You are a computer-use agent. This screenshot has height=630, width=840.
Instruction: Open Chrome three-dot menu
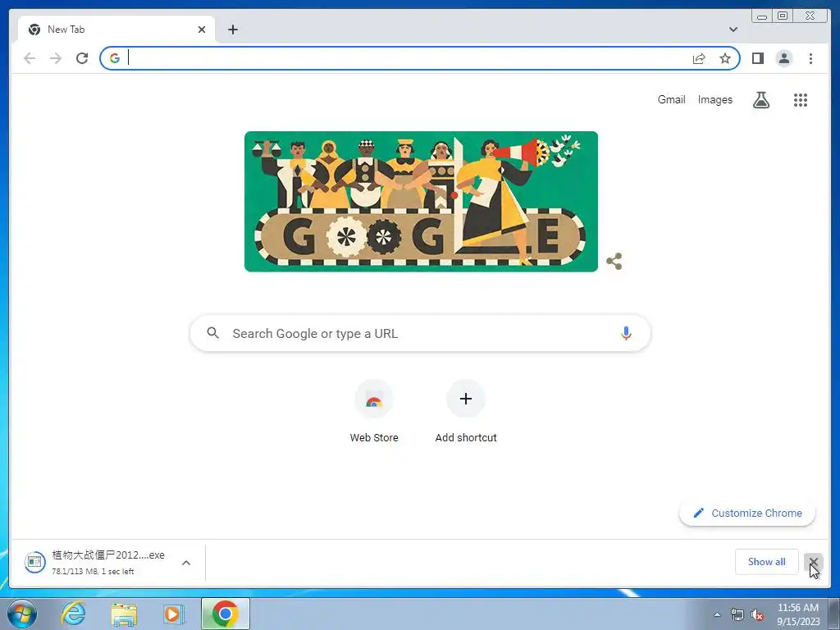[810, 58]
